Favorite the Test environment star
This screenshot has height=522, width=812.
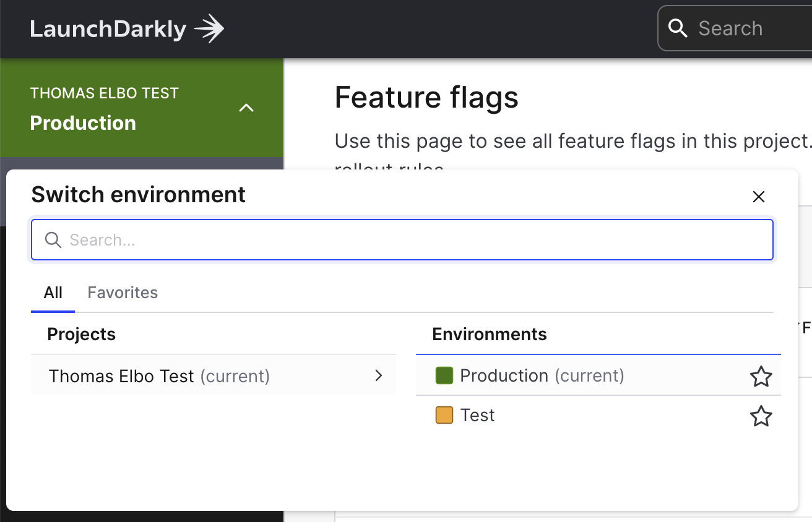pyautogui.click(x=761, y=416)
